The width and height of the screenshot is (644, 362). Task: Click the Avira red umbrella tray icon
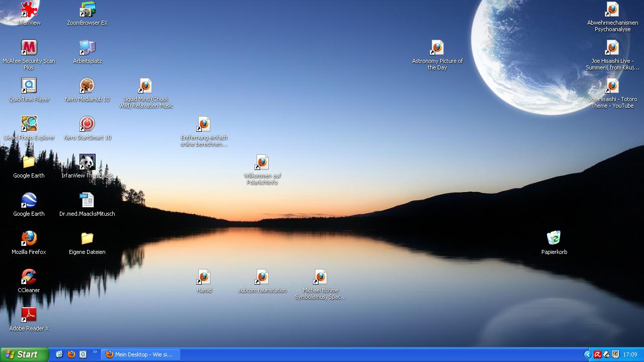[597, 354]
